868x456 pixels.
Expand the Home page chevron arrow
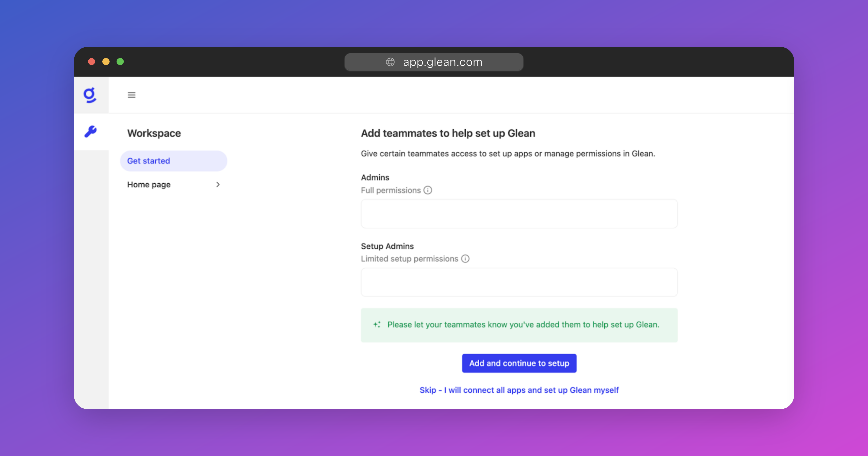pos(218,184)
